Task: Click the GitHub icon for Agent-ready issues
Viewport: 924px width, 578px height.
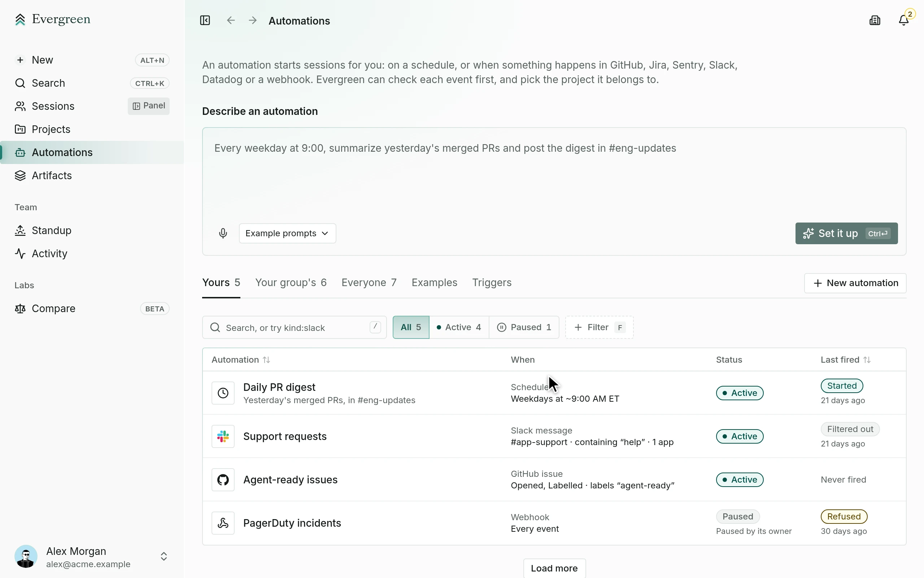Action: point(223,480)
